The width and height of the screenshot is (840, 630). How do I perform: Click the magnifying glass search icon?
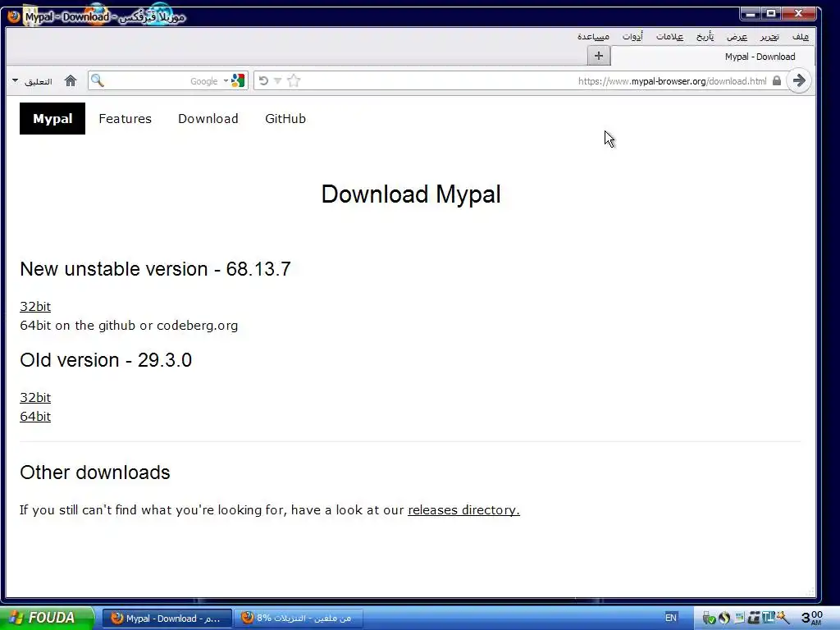(97, 81)
